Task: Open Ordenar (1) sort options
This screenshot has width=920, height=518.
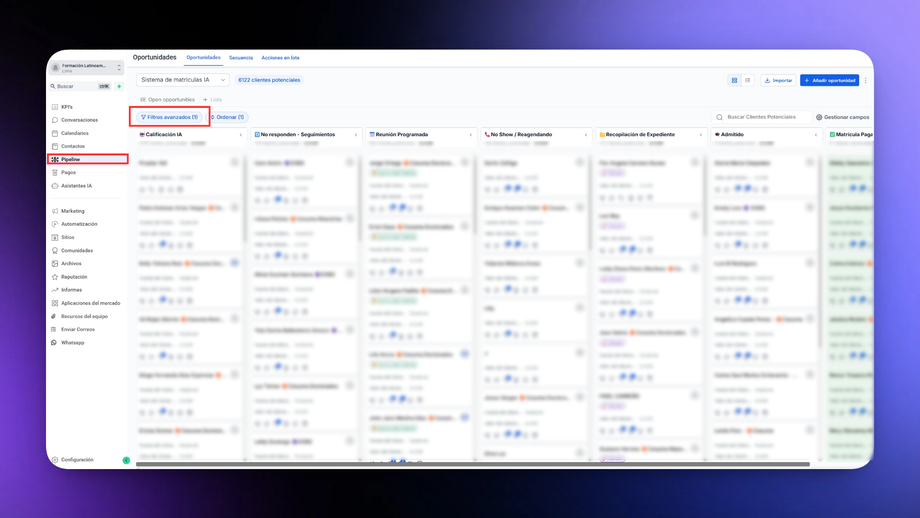Action: 227,117
